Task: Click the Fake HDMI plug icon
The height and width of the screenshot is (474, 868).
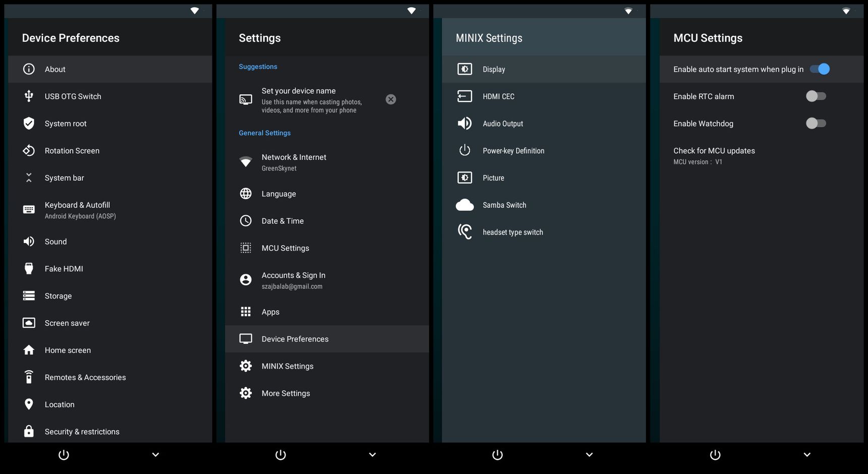Action: [29, 269]
